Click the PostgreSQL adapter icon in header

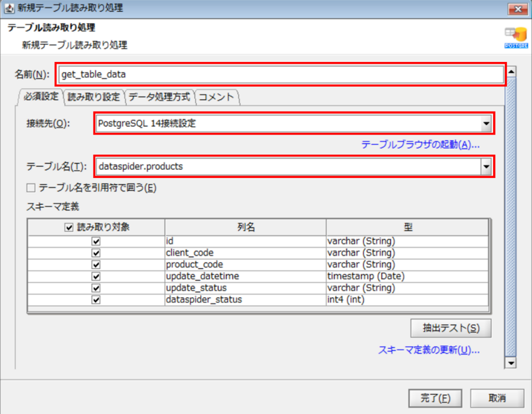click(x=516, y=38)
